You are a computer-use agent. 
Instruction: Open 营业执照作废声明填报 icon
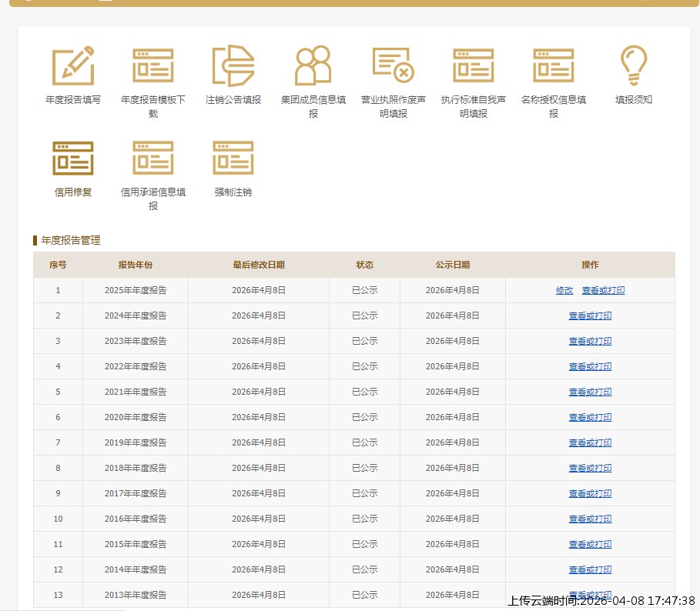(x=394, y=66)
